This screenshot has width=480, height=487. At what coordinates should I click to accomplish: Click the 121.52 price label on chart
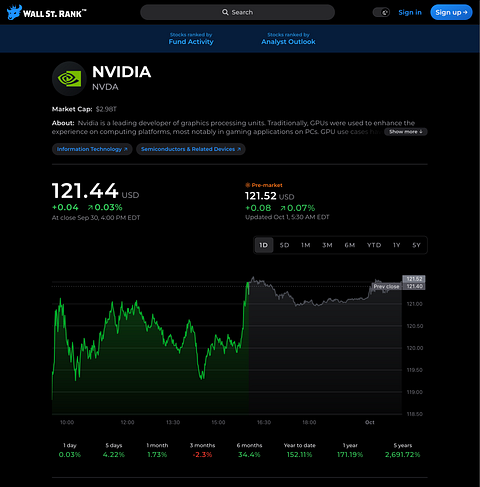click(x=414, y=279)
